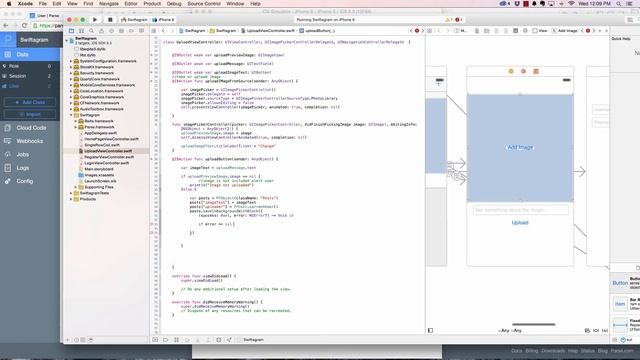Open the Data section in the Parse sidebar
This screenshot has width=640, height=360.
pyautogui.click(x=30, y=54)
